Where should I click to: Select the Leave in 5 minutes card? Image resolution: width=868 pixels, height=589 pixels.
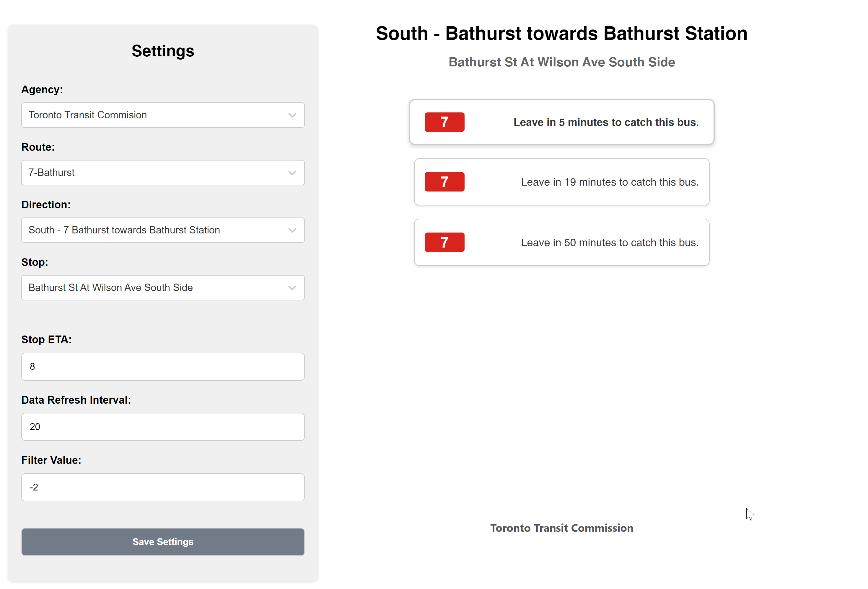[x=605, y=122]
